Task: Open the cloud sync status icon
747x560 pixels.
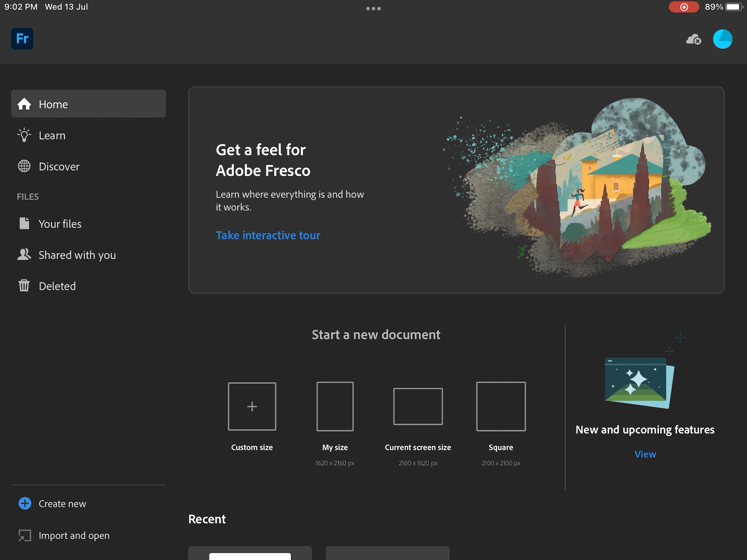Action: pos(693,39)
